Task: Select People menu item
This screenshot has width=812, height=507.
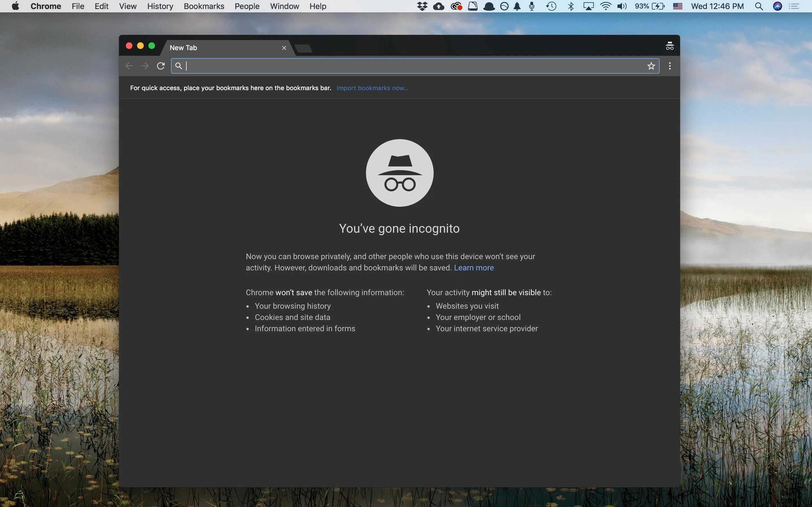Action: 247,6
